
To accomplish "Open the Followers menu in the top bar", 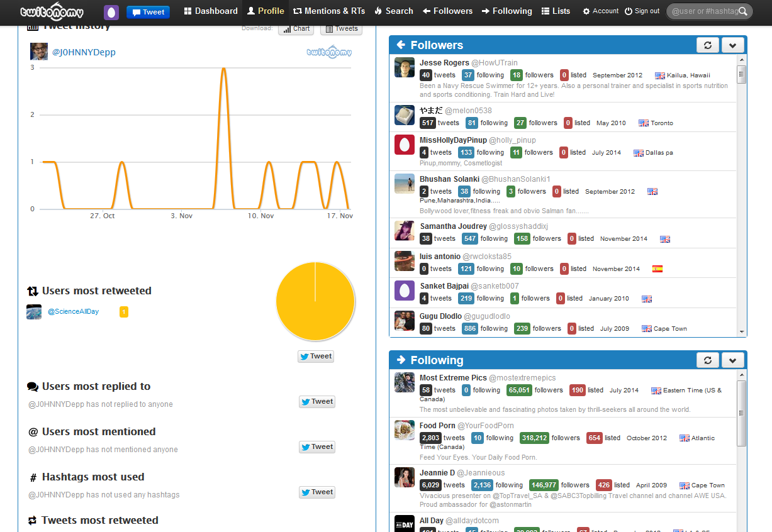I will click(448, 11).
